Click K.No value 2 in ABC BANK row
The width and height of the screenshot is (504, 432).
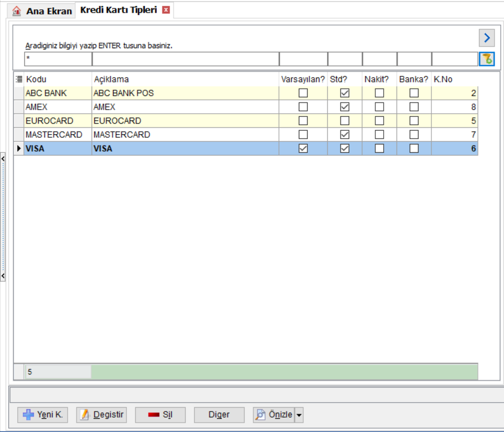pos(455,93)
